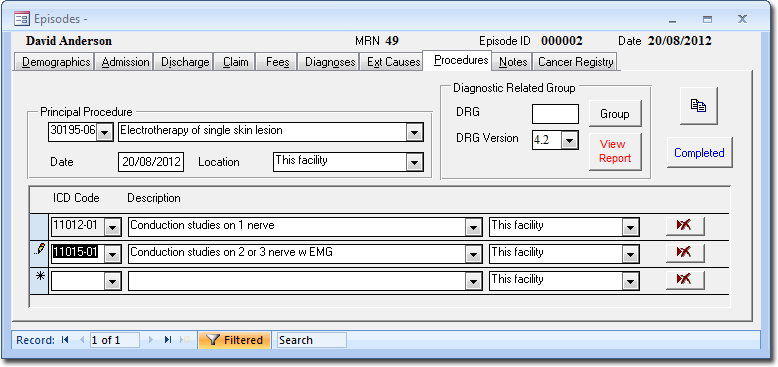
Task: Click the copy documents icon button
Action: point(699,106)
